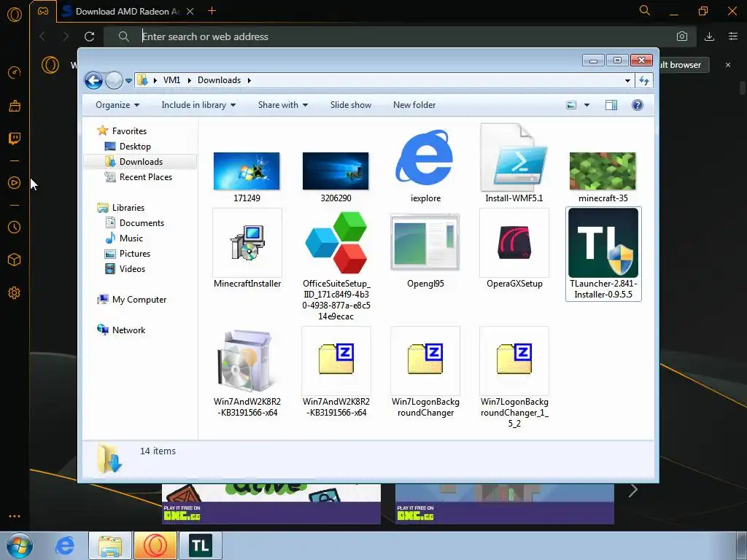Change the view with the view icon

[x=571, y=105]
